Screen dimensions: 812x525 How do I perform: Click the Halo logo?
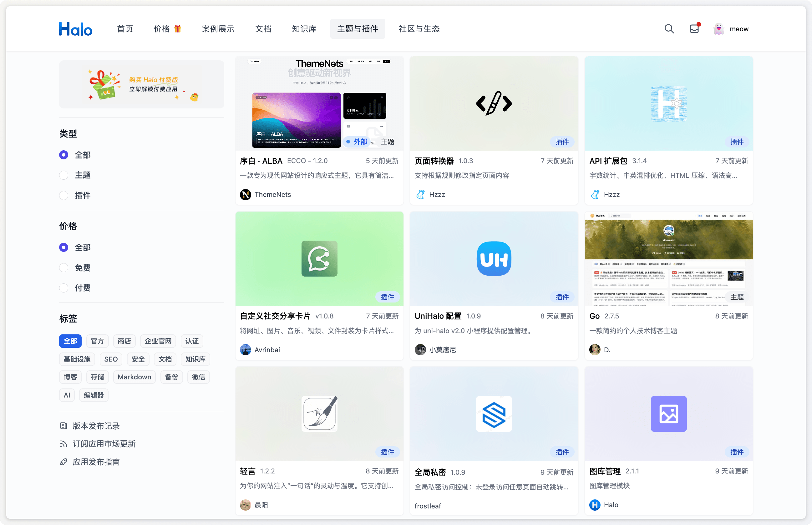click(x=75, y=29)
